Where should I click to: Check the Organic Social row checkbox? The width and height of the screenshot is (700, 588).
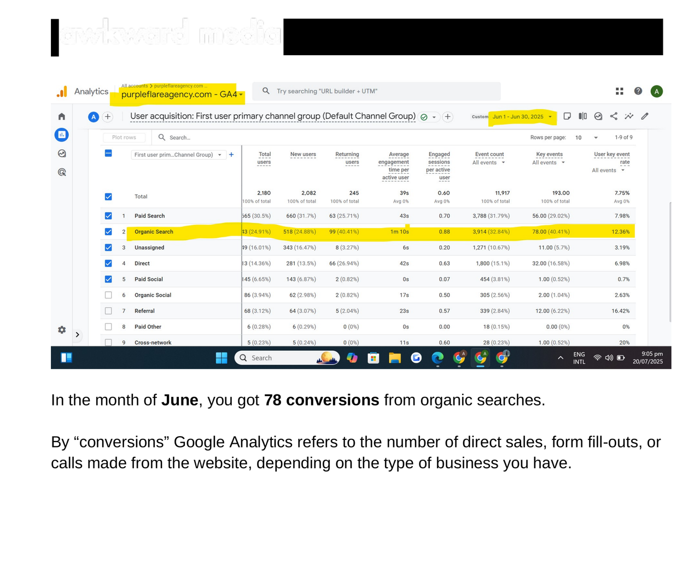pyautogui.click(x=108, y=295)
